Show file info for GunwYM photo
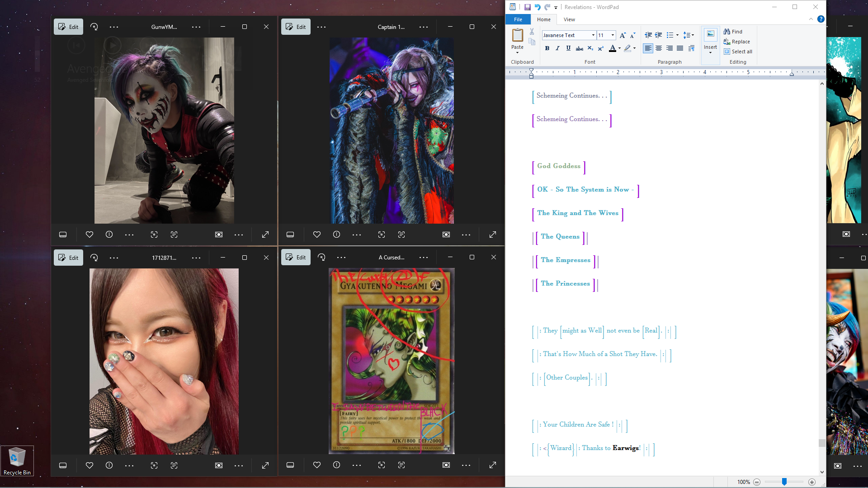 [x=109, y=235]
